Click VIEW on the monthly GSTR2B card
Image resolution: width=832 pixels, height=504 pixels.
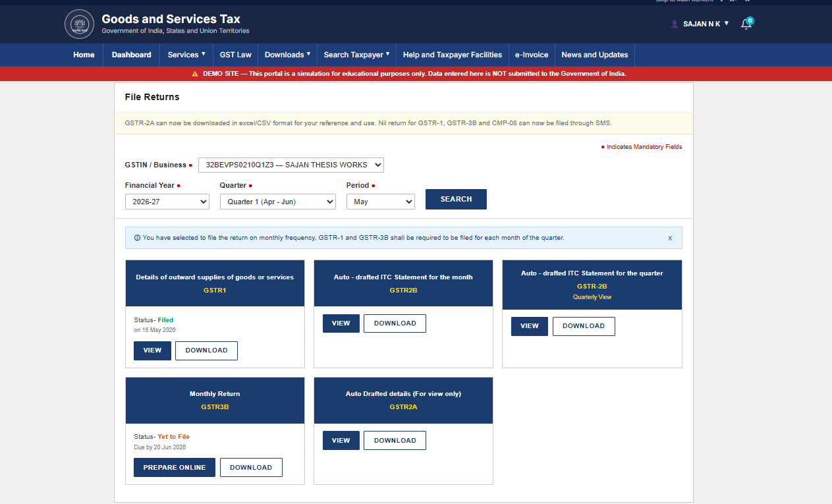(x=341, y=323)
